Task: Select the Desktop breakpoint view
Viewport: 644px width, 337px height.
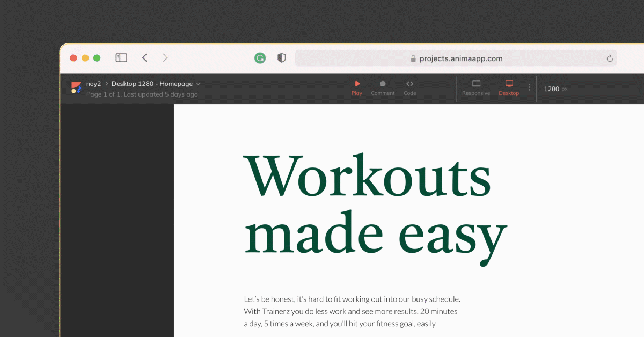Action: coord(509,88)
